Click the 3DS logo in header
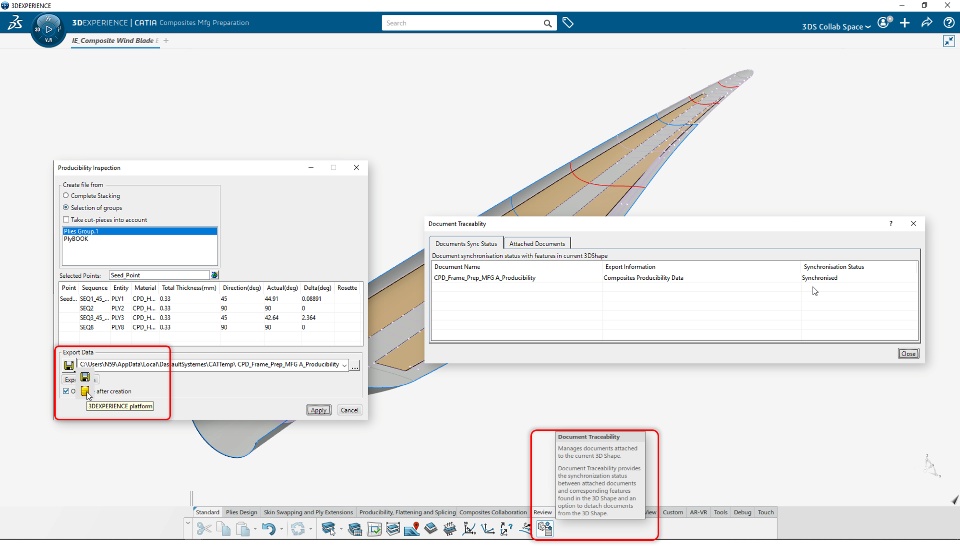This screenshot has height=547, width=960. (15, 23)
